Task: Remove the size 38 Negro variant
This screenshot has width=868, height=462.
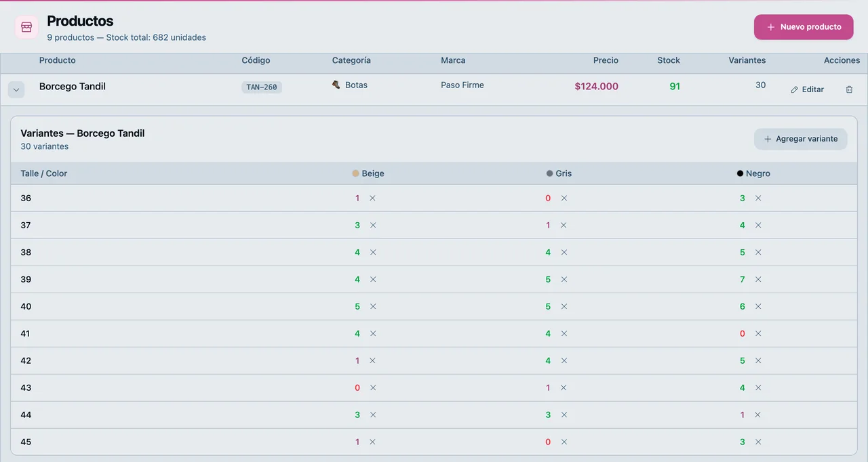Action: (758, 253)
